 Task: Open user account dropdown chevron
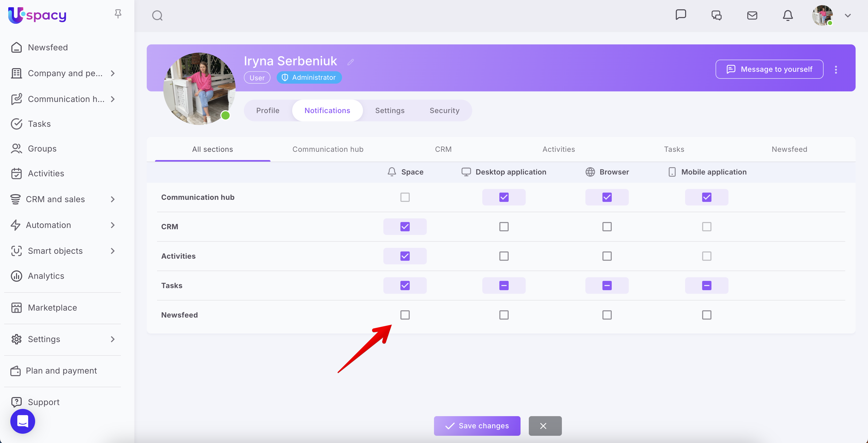(847, 15)
